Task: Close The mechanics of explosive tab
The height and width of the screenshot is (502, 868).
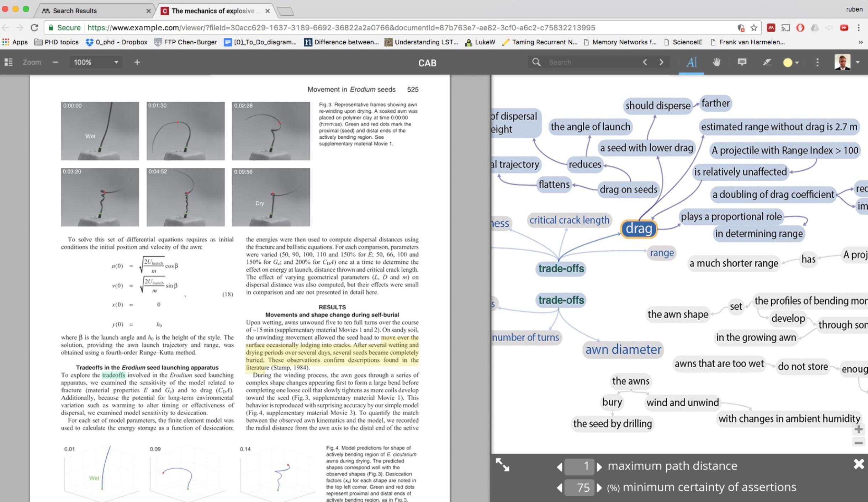Action: click(268, 11)
